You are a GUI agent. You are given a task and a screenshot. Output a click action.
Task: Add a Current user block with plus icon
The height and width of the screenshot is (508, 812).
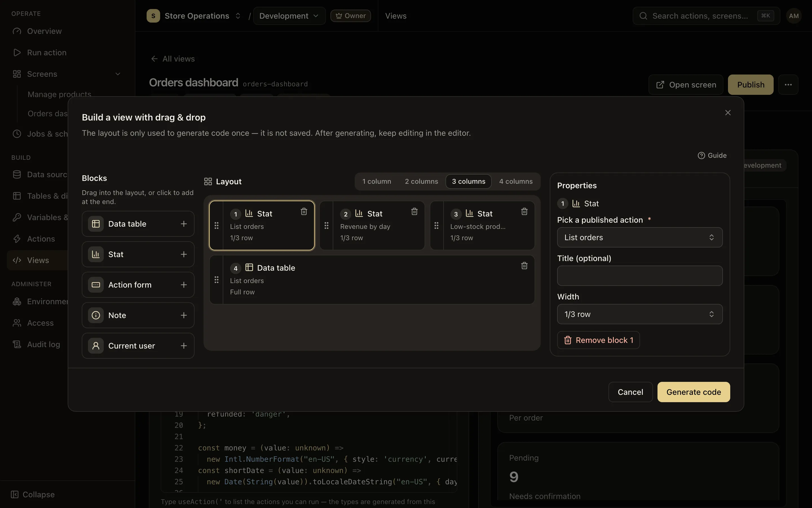click(x=184, y=346)
